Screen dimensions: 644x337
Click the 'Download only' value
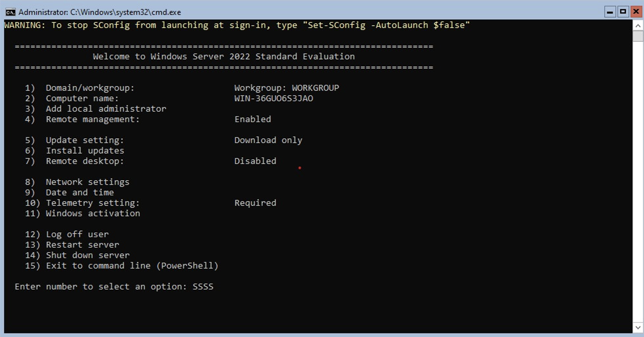(268, 140)
